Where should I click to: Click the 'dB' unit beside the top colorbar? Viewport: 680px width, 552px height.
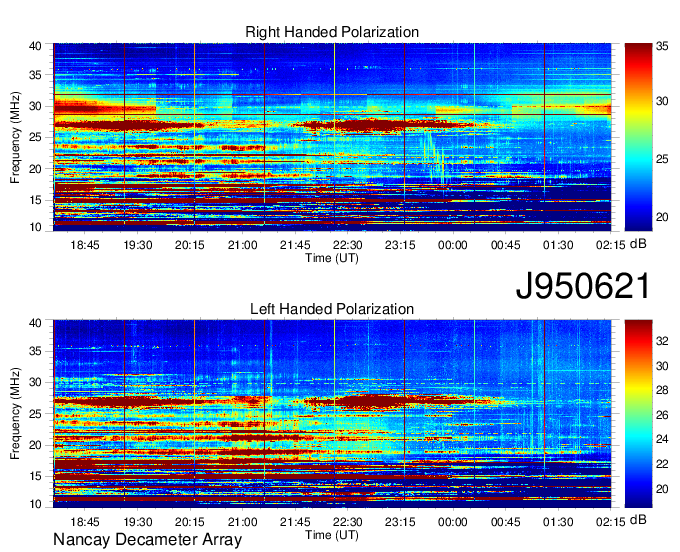click(638, 244)
